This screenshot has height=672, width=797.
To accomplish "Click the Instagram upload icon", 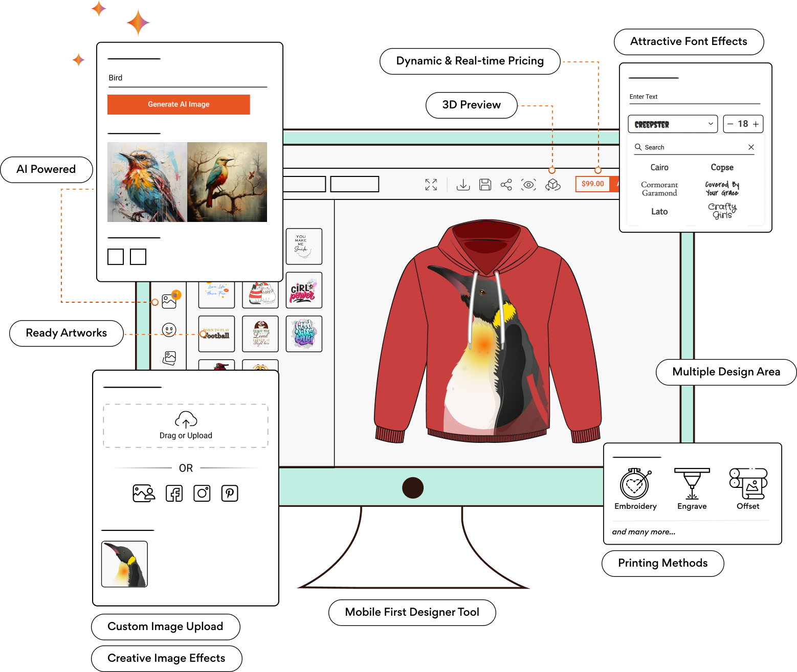I will (x=202, y=494).
